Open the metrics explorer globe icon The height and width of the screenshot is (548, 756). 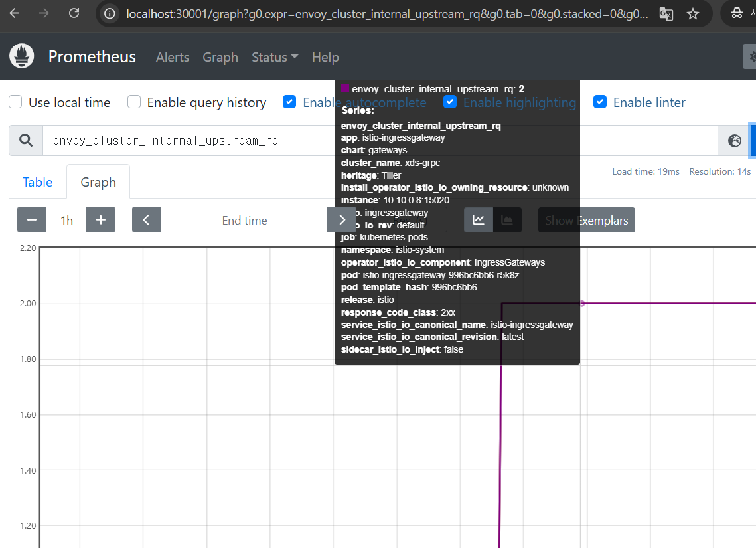[x=734, y=140]
